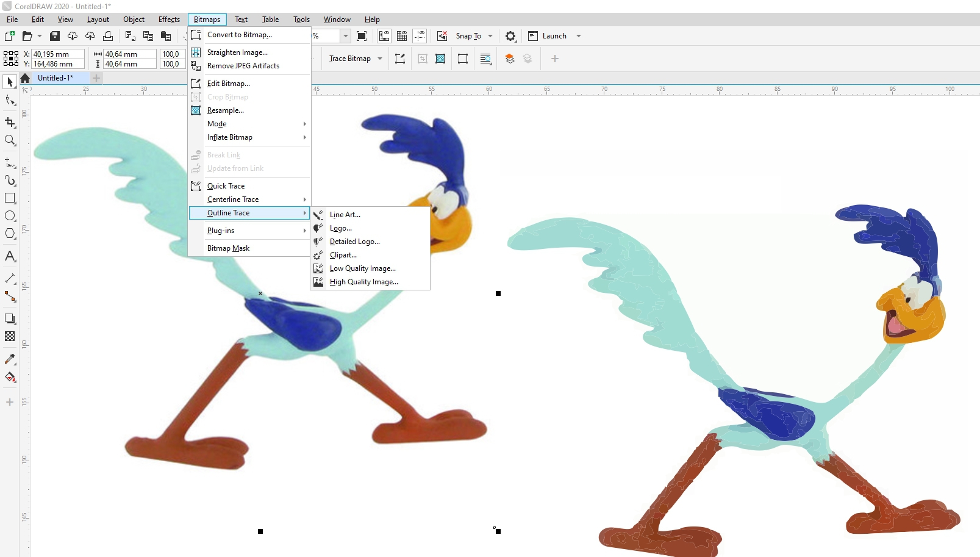Viewport: 980px width, 557px height.
Task: Toggle the show guidelines button
Action: pyautogui.click(x=420, y=36)
